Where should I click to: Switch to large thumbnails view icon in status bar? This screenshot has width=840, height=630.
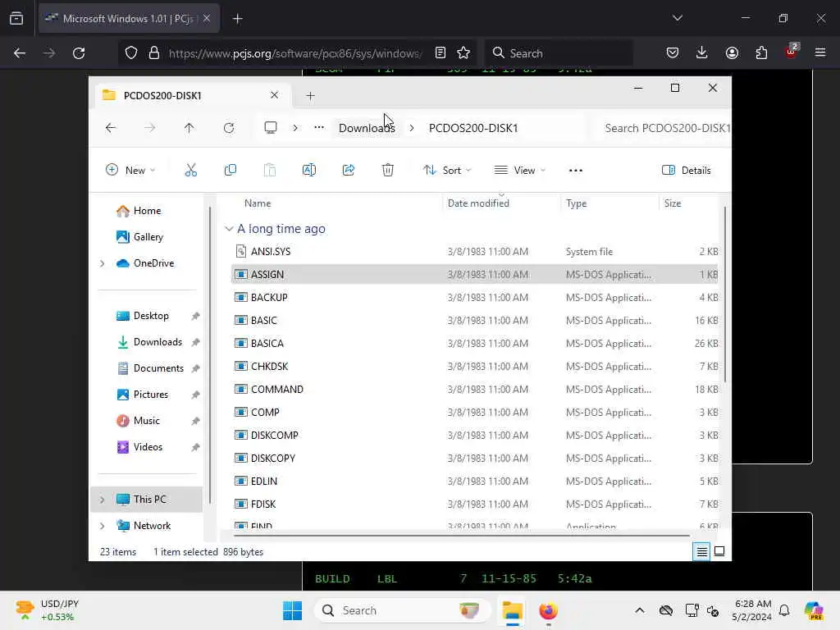719,551
